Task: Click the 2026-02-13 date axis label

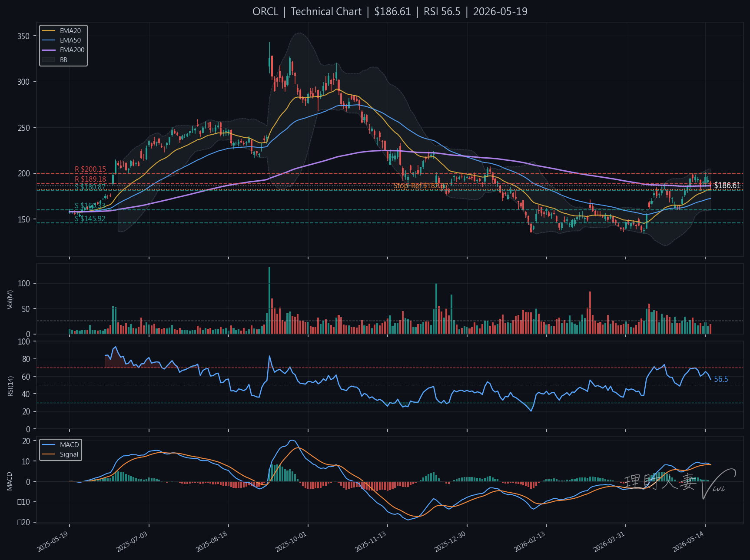Action: [x=530, y=541]
